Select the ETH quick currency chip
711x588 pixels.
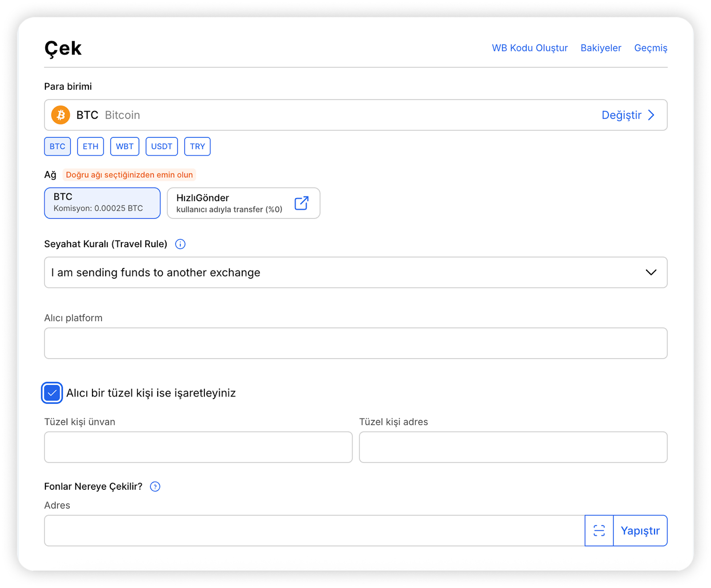click(91, 147)
